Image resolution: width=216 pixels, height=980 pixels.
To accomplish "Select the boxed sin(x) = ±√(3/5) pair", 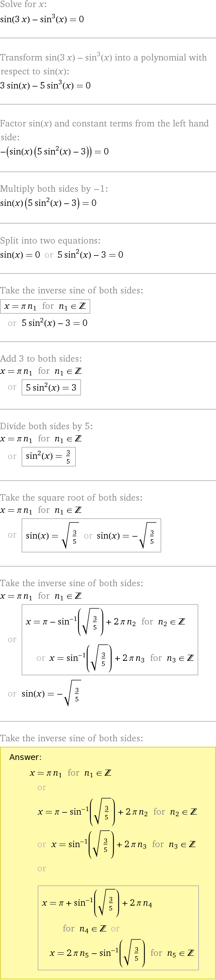I will coord(92,535).
